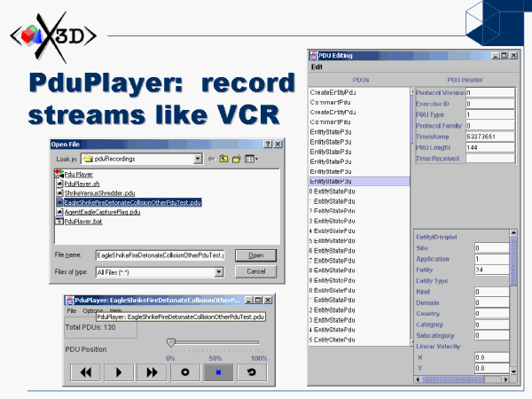
Task: Click the Open button
Action: pos(255,255)
